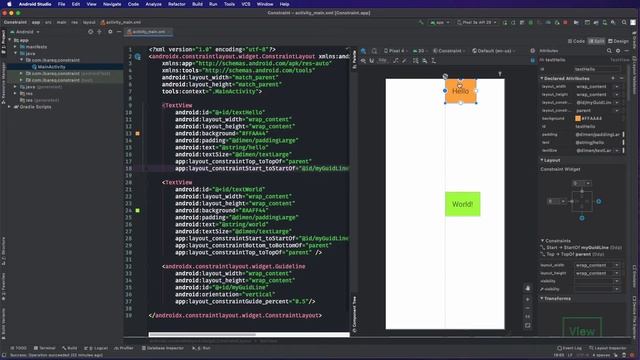Open Project panel gear options
640x360 pixels.
[x=110, y=32]
